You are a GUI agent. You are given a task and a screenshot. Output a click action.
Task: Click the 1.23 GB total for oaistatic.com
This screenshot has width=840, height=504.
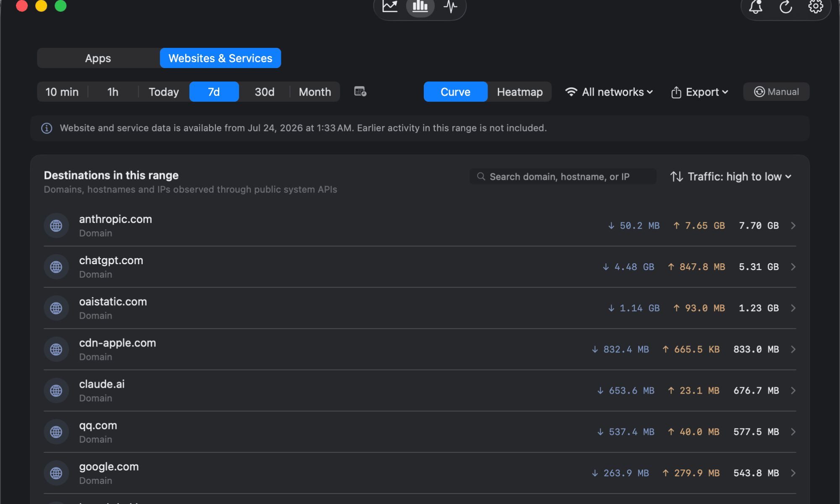click(x=759, y=308)
